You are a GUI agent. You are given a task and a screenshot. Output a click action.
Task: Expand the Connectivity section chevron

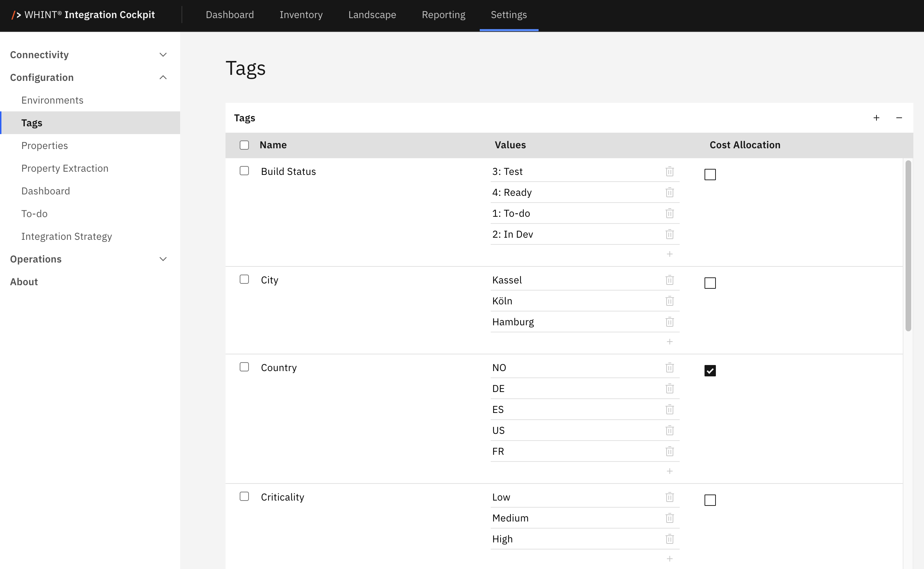pos(163,55)
